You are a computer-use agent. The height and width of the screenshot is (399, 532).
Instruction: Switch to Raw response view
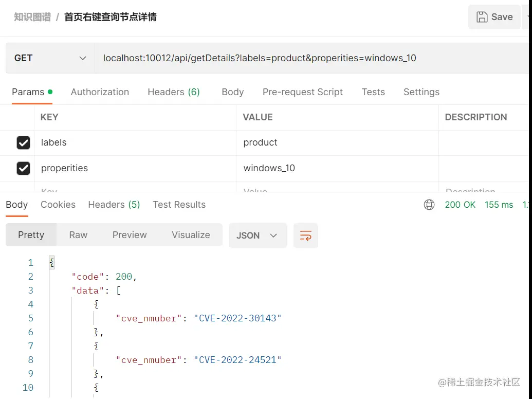tap(78, 235)
